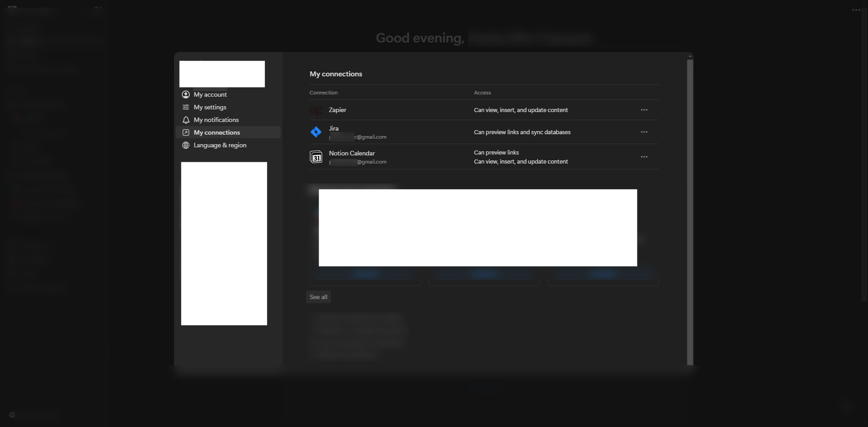
Task: Click the My account person icon
Action: coord(186,94)
